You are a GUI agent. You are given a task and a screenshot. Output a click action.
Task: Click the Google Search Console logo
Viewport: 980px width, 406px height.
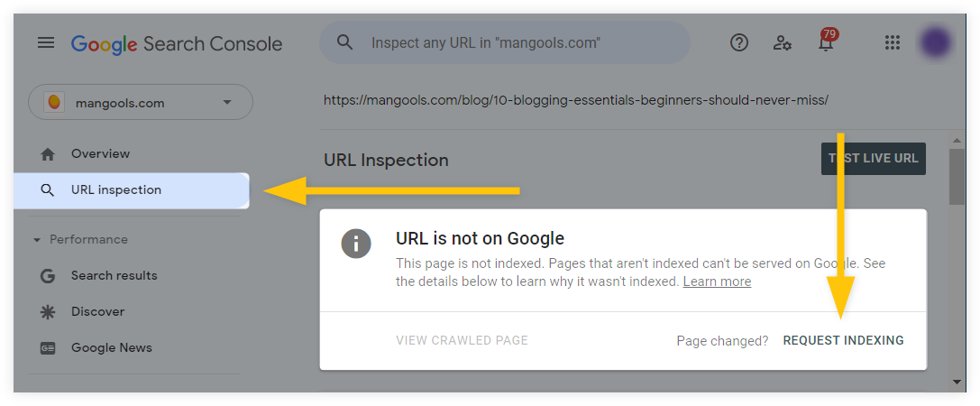point(177,44)
